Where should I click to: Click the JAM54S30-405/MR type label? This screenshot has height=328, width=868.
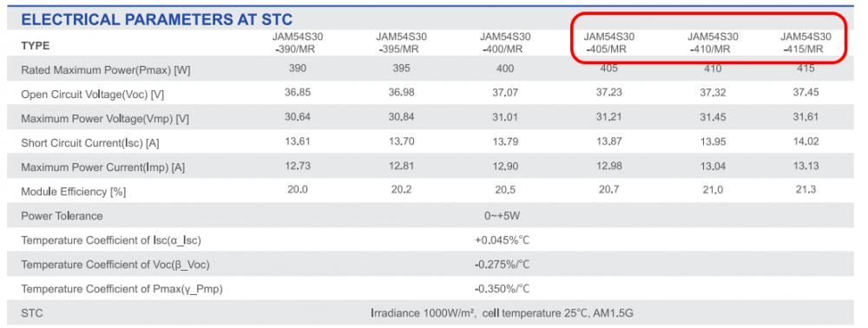pyautogui.click(x=609, y=43)
